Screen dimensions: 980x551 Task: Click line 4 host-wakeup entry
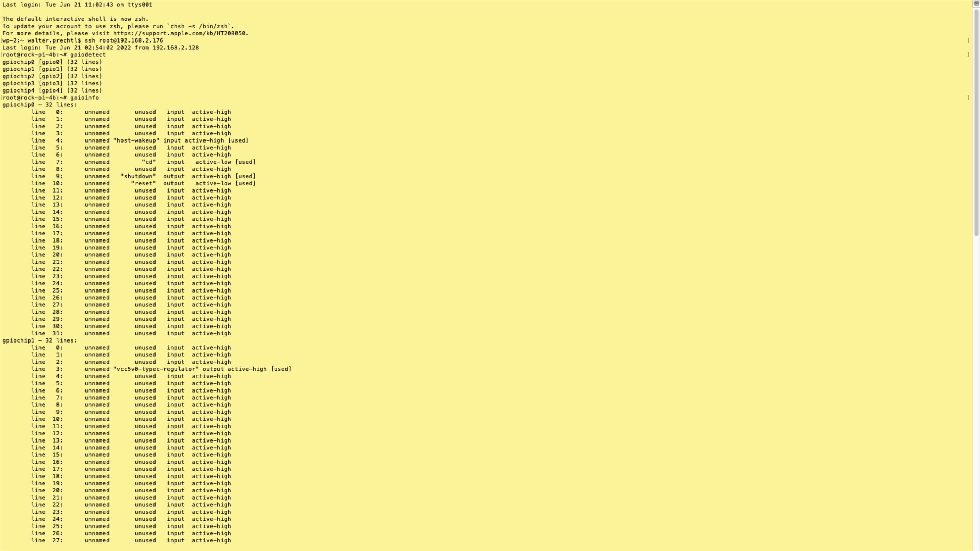point(135,140)
